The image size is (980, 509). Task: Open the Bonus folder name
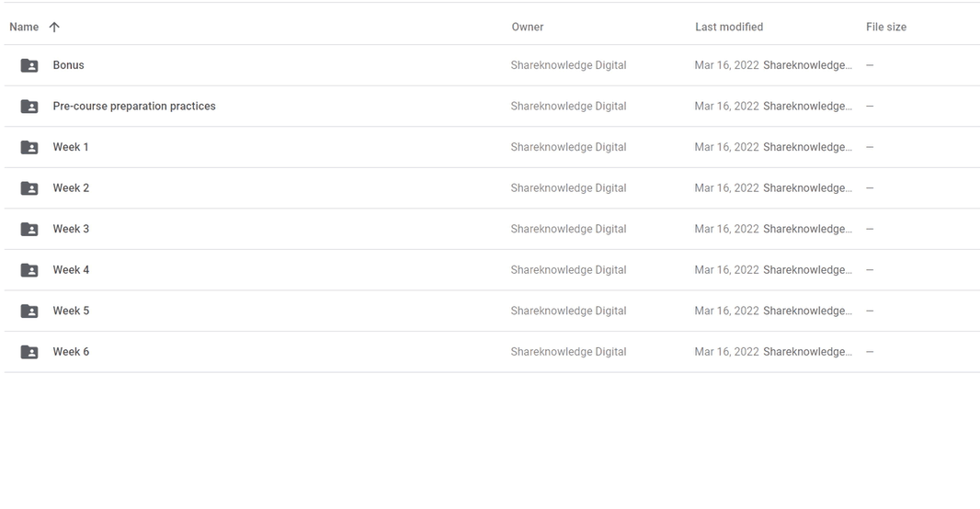tap(68, 65)
